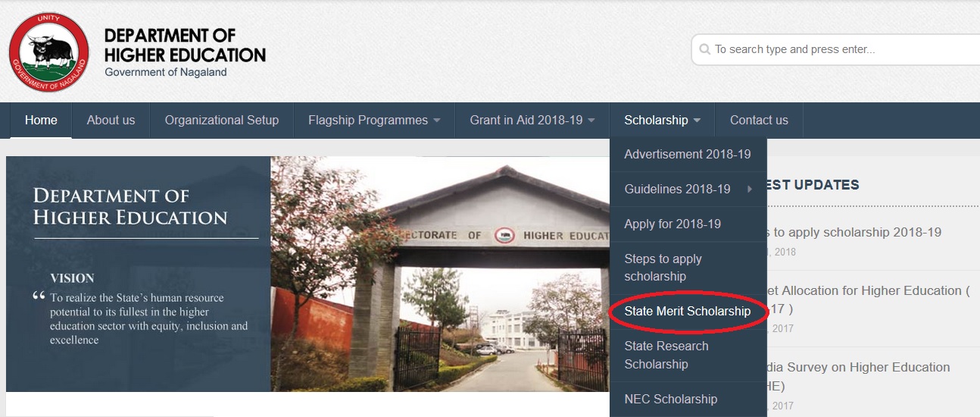980x417 pixels.
Task: Focus the search input field
Action: (836, 49)
